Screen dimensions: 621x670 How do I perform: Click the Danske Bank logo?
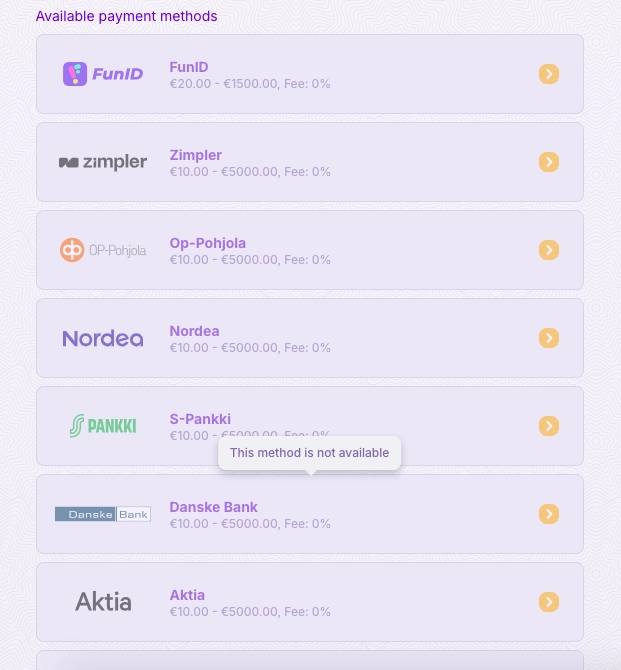tap(103, 514)
